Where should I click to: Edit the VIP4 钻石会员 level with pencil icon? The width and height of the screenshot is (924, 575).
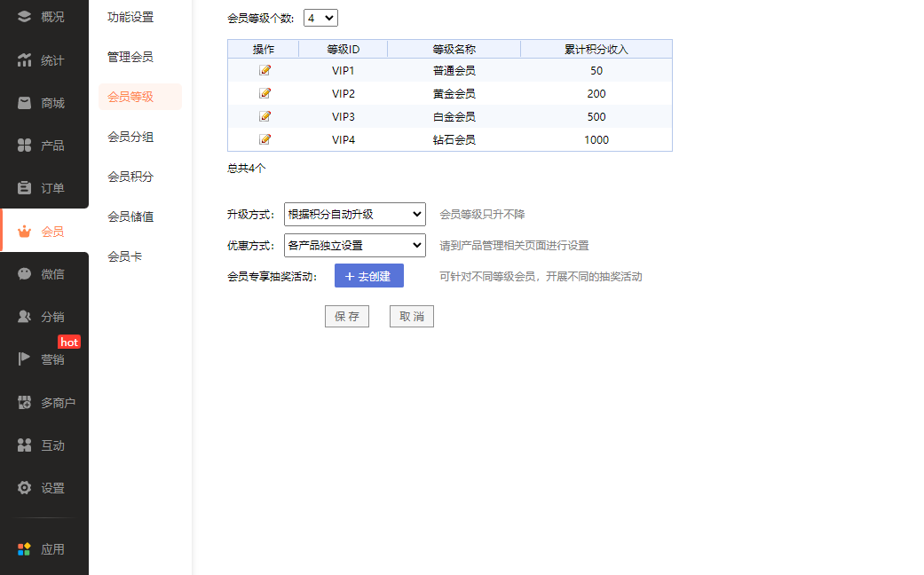264,138
